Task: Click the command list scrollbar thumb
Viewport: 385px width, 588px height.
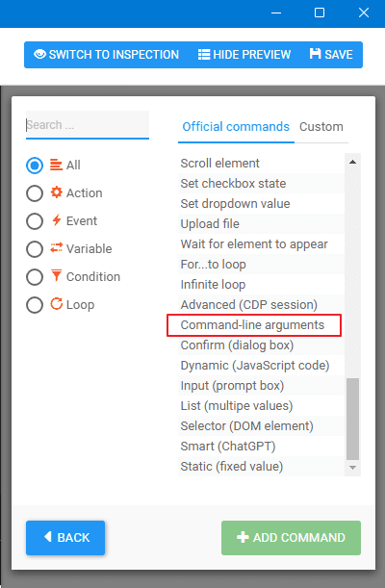Action: (352, 419)
